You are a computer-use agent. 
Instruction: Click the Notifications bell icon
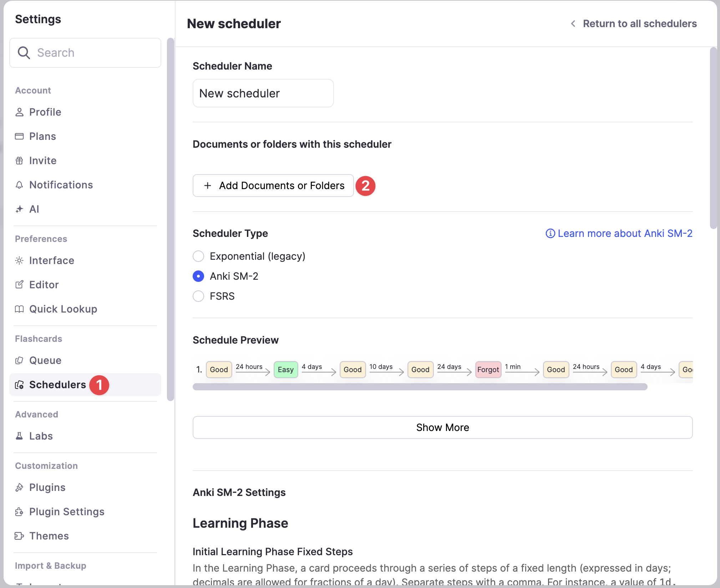tap(19, 185)
